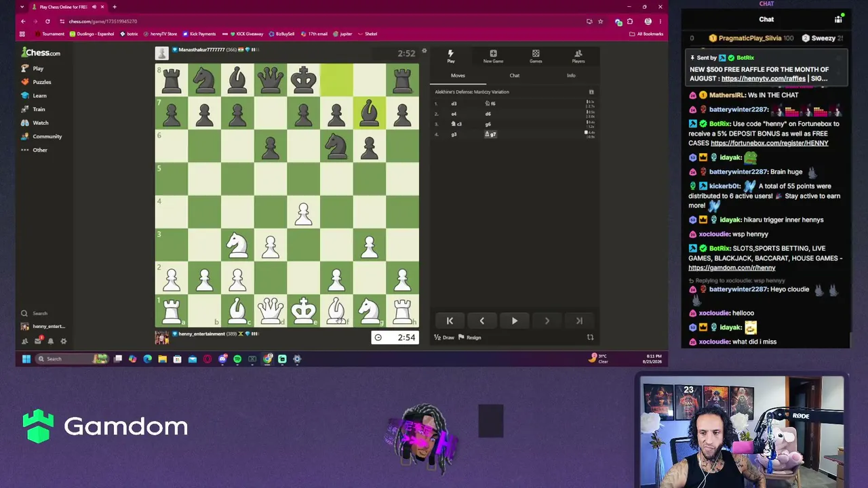Open the notifications bell in sidebar

[51, 341]
